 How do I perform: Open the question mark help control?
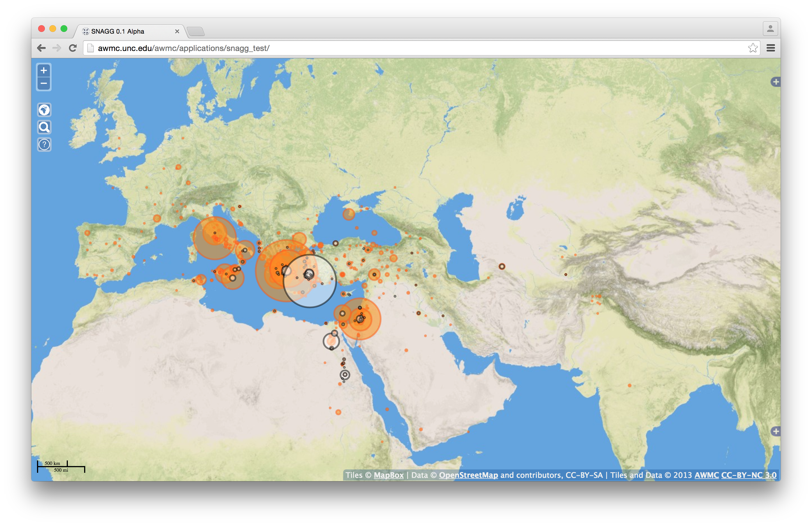[x=44, y=145]
